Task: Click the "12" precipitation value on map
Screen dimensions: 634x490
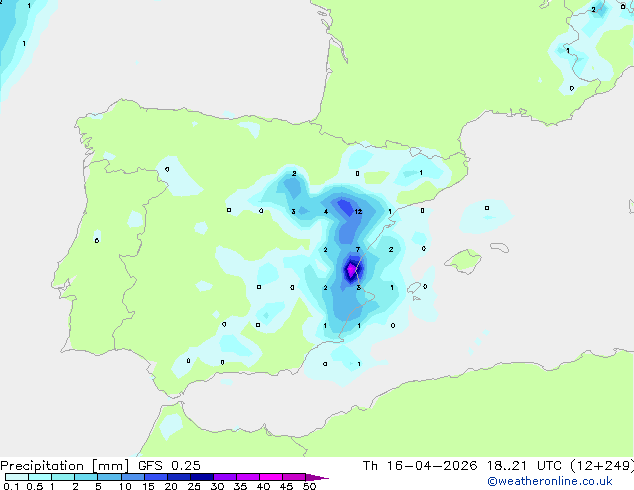Action: pyautogui.click(x=358, y=211)
